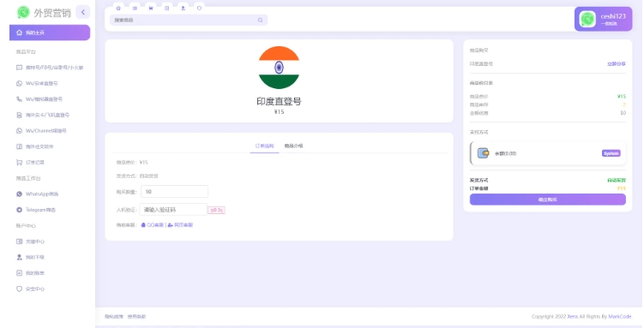Image resolution: width=644 pixels, height=328 pixels.
Task: Open the privacy policy footer link
Action: coord(114,317)
